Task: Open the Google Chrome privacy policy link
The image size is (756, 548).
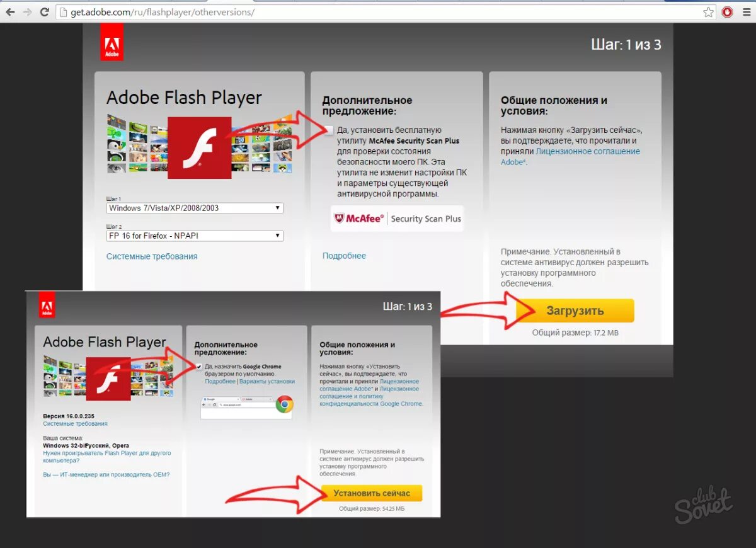Action: (370, 396)
